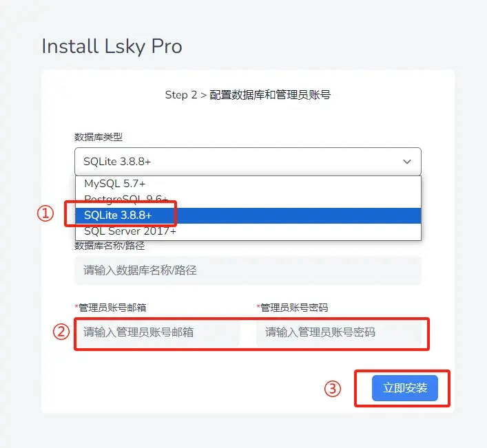Click the red asterisk before 管理员账号密码
487x448 pixels.
point(258,306)
